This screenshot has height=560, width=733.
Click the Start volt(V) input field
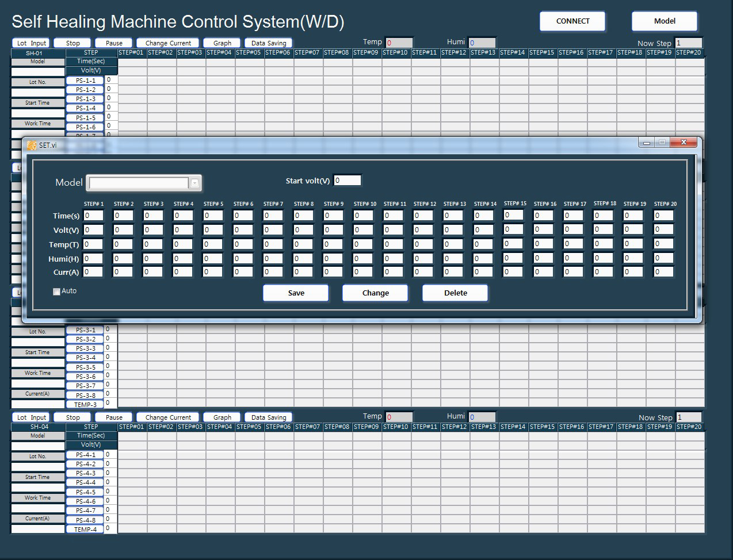[x=348, y=181]
